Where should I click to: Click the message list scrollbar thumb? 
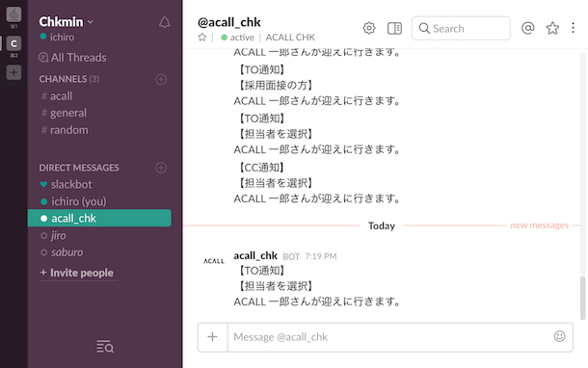[x=582, y=298]
